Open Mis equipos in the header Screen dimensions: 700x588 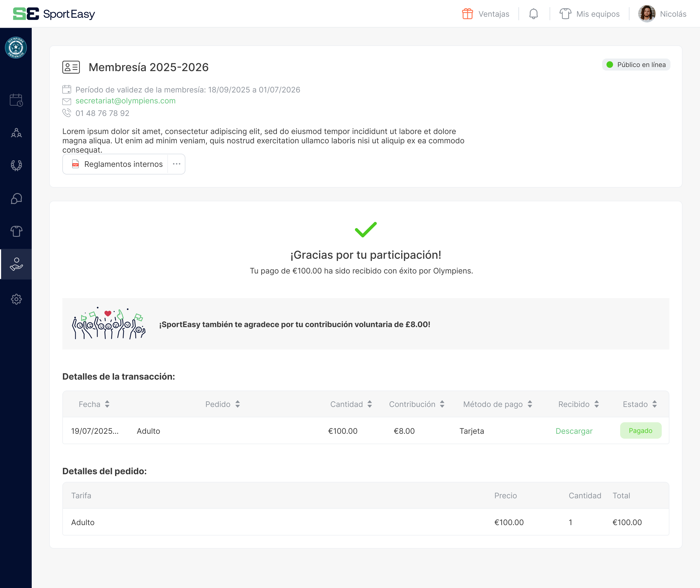pyautogui.click(x=589, y=14)
